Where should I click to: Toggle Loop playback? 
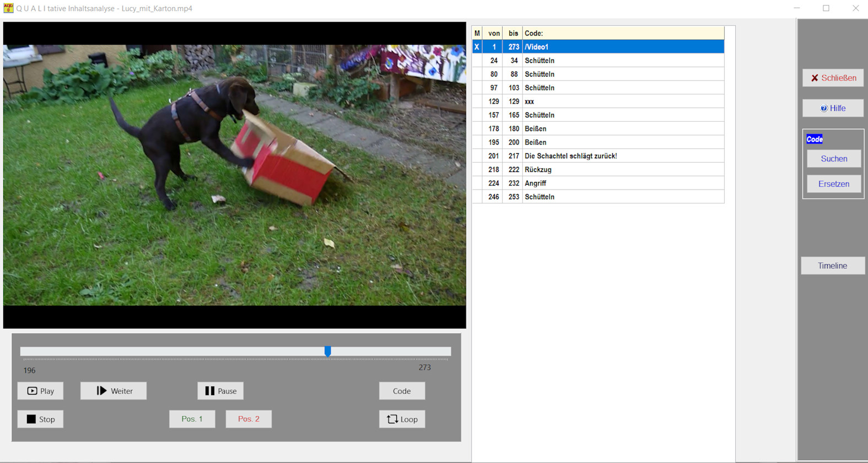coord(402,419)
